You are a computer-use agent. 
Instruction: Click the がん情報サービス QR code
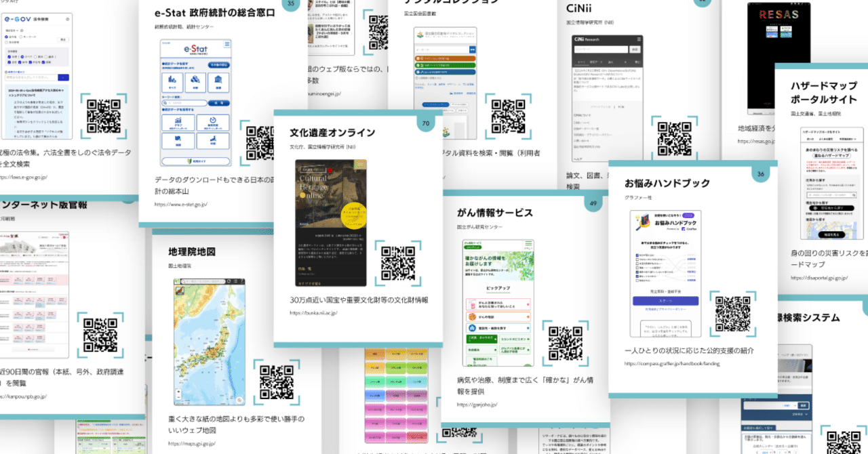tap(566, 344)
